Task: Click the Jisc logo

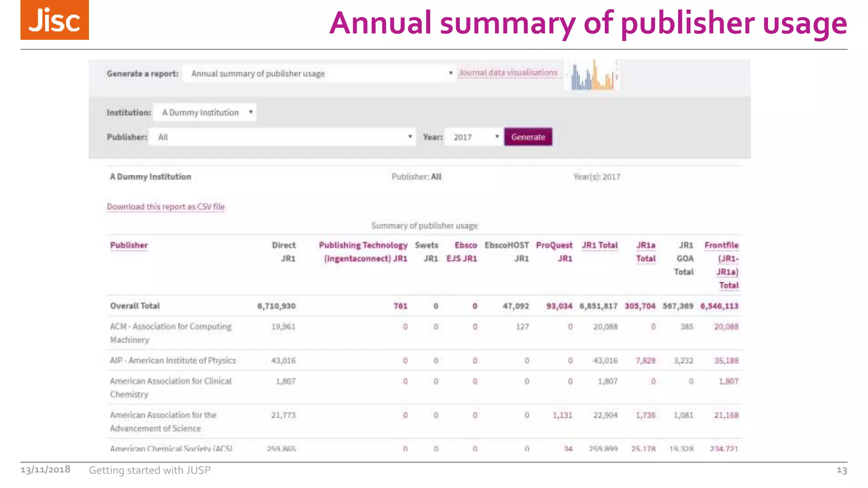Action: coord(55,20)
